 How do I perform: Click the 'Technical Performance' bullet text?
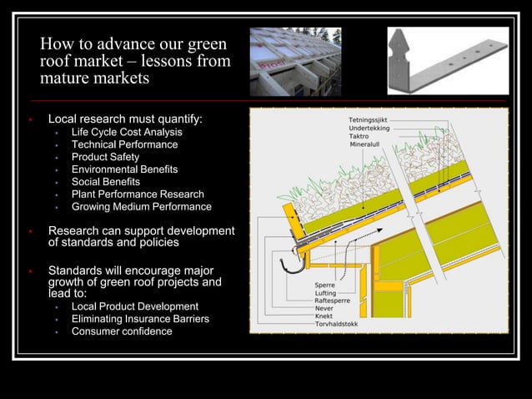124,144
